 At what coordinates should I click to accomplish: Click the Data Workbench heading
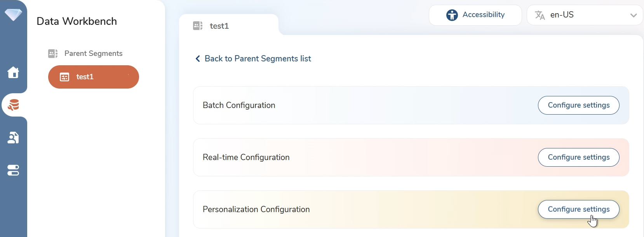(x=77, y=21)
